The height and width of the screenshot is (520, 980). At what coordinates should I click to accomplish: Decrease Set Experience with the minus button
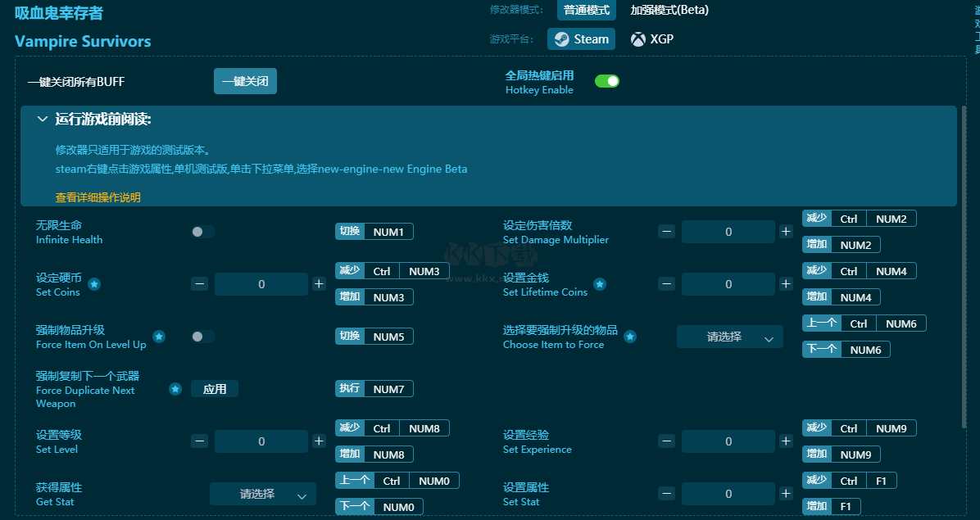[667, 441]
